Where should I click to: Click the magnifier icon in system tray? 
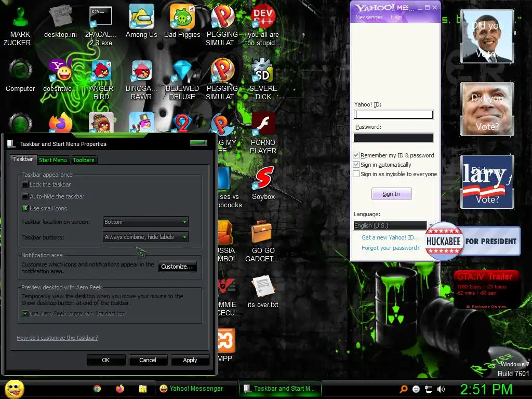coord(403,389)
